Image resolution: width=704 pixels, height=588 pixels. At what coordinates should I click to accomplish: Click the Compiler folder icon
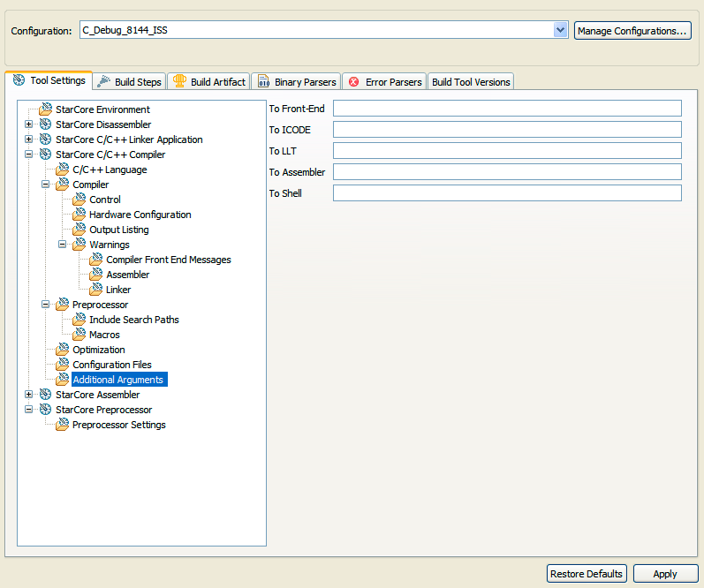(x=63, y=185)
